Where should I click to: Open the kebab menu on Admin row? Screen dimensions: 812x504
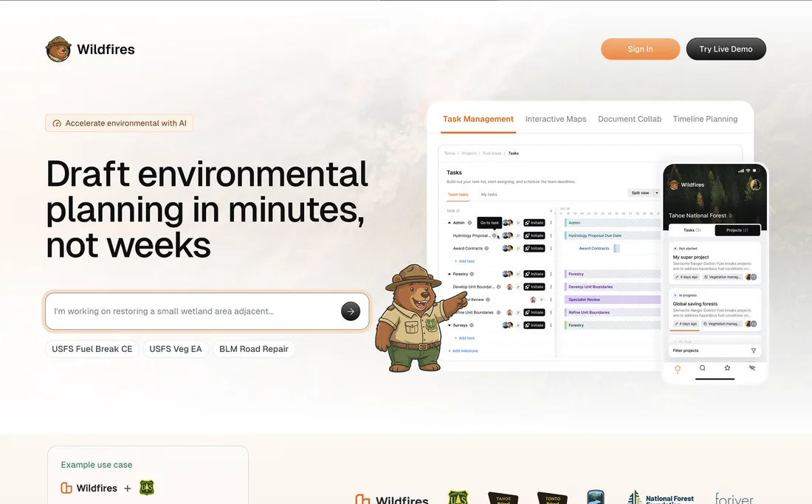(551, 223)
